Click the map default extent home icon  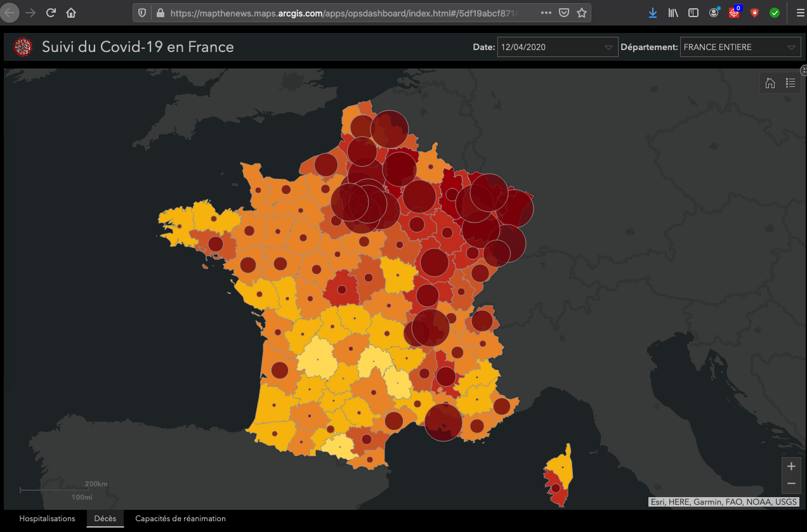point(770,83)
